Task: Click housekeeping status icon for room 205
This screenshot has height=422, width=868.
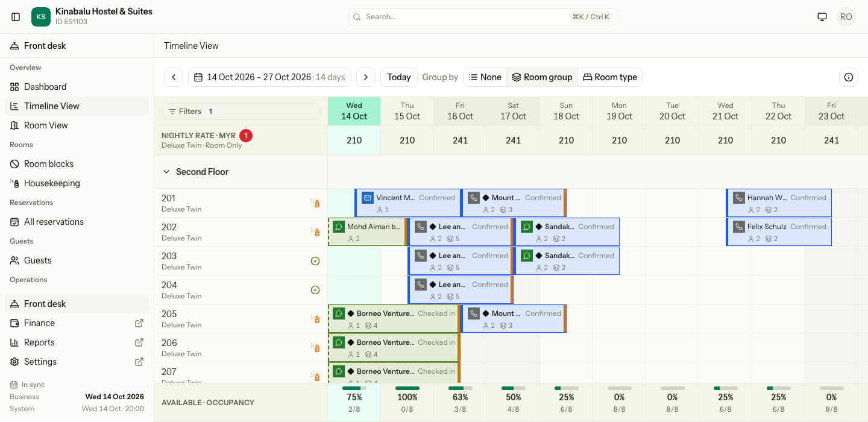Action: tap(315, 319)
